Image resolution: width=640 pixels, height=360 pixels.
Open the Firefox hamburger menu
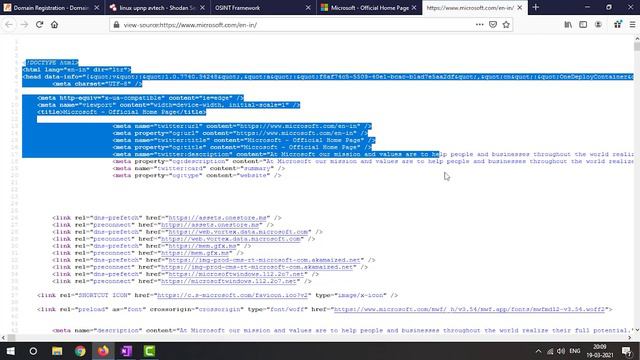pyautogui.click(x=632, y=24)
